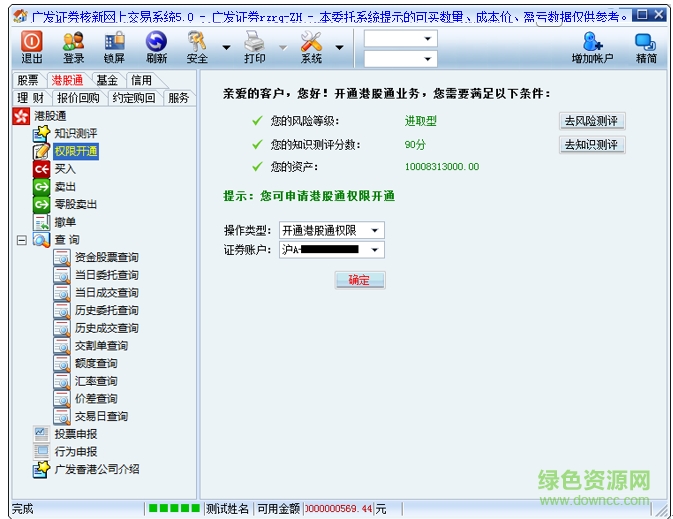Switch to the 信用 tab
The image size is (673, 519).
click(x=142, y=80)
